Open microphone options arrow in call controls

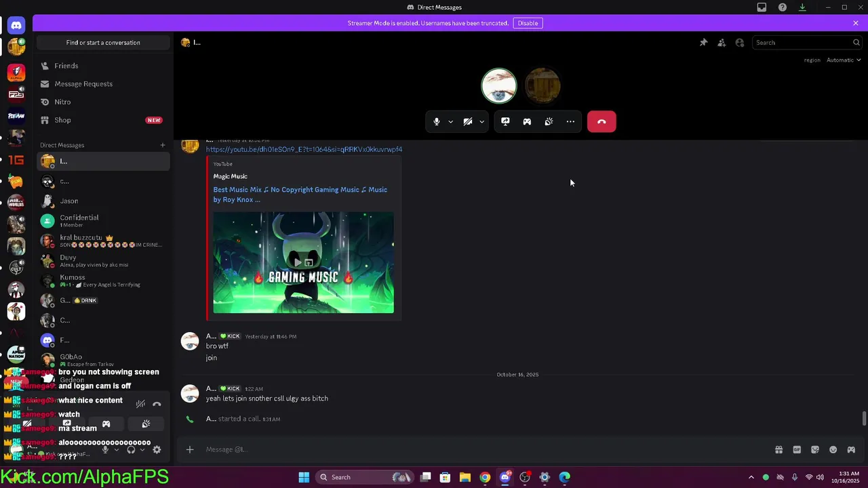(450, 122)
